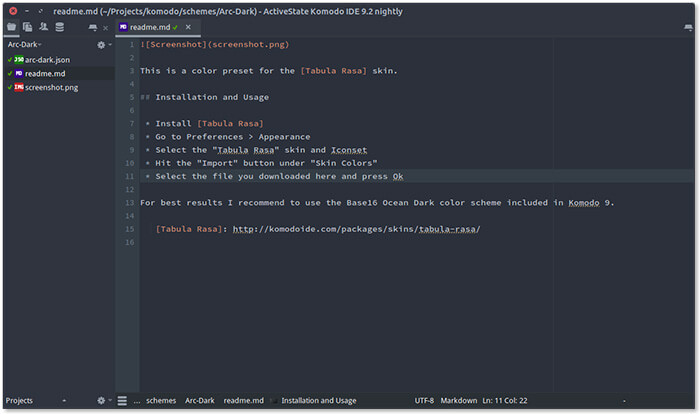Click the sidebar pane layout icon

point(93,28)
